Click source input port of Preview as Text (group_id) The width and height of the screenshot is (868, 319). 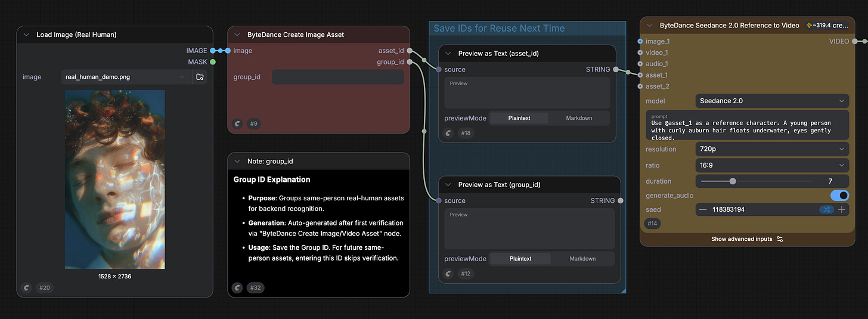(439, 201)
